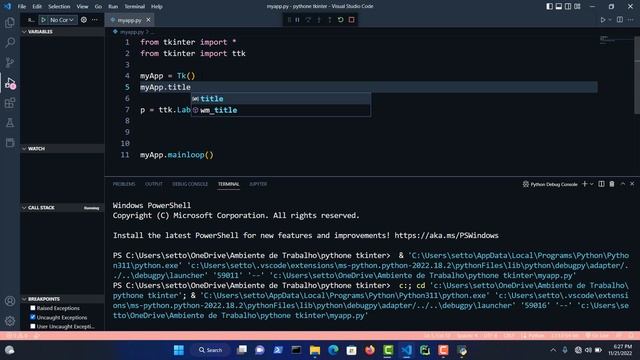This screenshot has width=640, height=360.
Task: Switch to the DEBUG CONSOLE tab
Action: pos(190,184)
